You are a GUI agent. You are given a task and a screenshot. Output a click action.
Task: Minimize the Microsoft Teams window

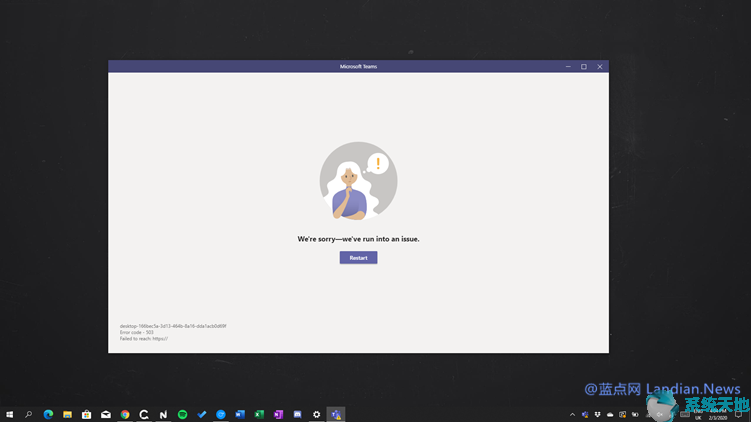pyautogui.click(x=568, y=67)
